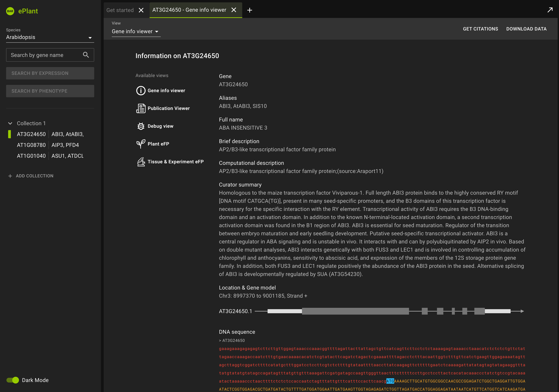Toggle the Dark Mode switch
This screenshot has width=559, height=392.
click(13, 380)
